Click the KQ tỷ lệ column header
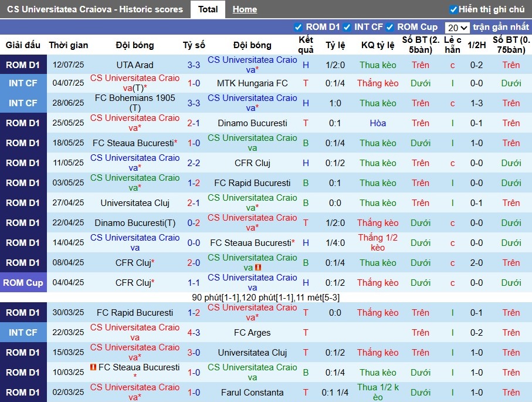This screenshot has height=402, width=532. click(x=378, y=45)
